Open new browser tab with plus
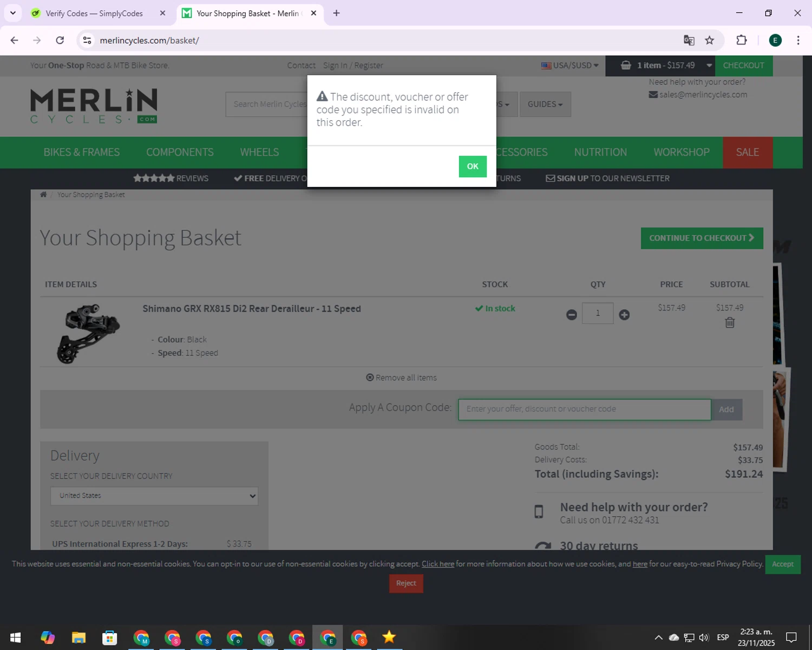812x650 pixels. tap(336, 13)
